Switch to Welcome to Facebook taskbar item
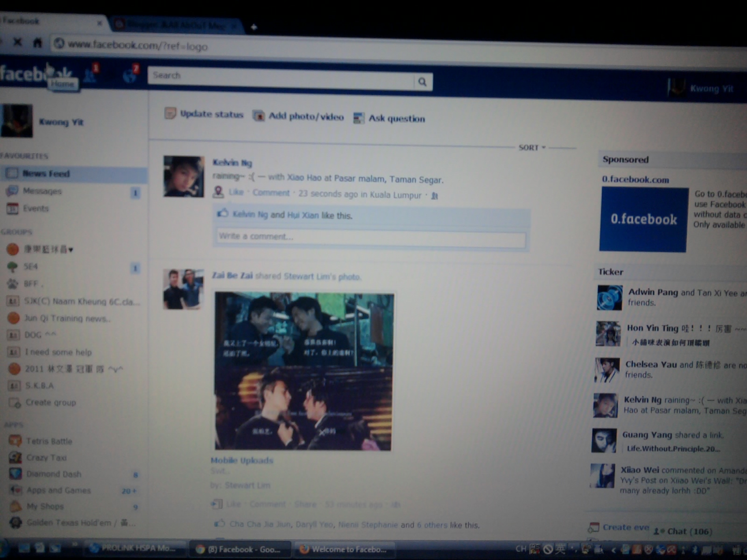Viewport: 747px width, 560px height. 344,549
